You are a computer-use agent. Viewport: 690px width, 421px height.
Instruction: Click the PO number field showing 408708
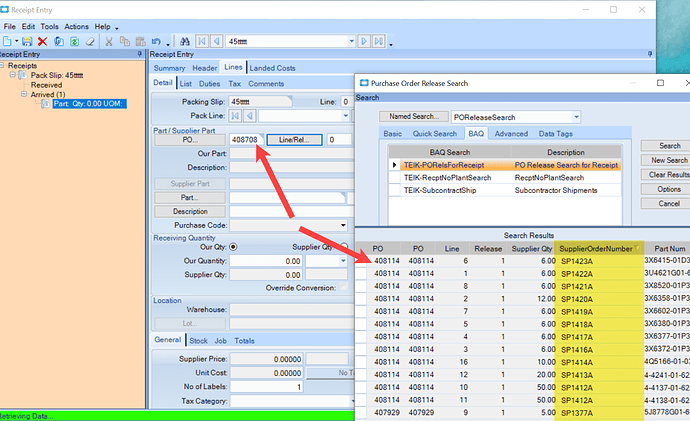[246, 140]
